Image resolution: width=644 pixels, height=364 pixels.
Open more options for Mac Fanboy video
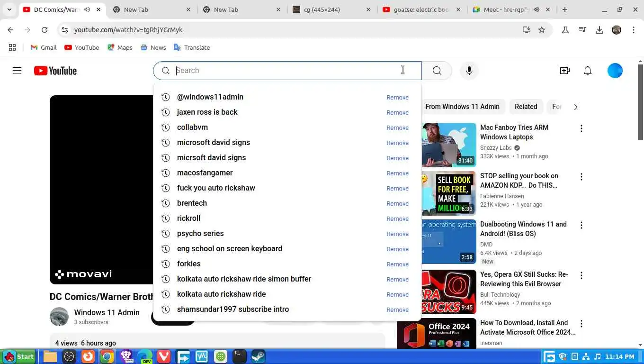tap(581, 128)
